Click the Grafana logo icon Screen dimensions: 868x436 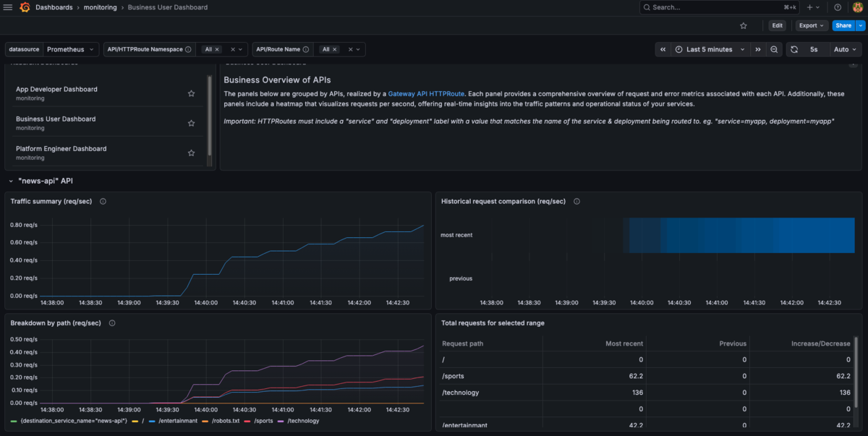[25, 7]
